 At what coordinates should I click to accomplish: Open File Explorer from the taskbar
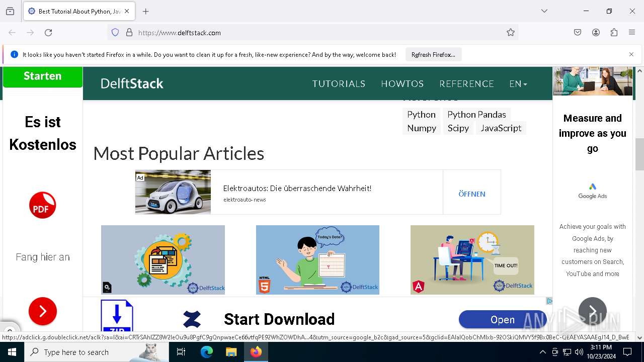click(231, 352)
